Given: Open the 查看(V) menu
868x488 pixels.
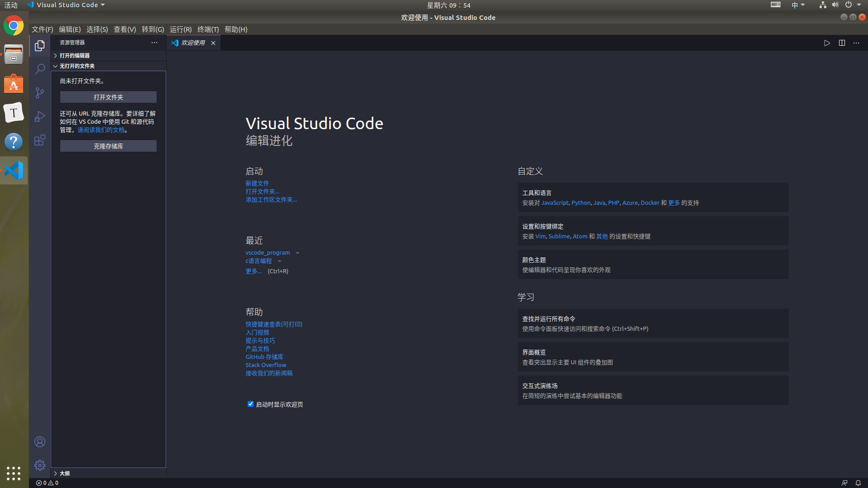Looking at the screenshot, I should pos(125,29).
